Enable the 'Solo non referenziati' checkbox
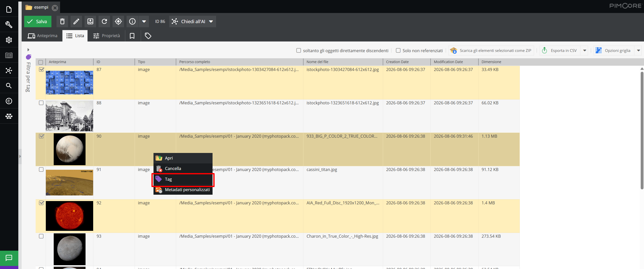 pyautogui.click(x=398, y=50)
